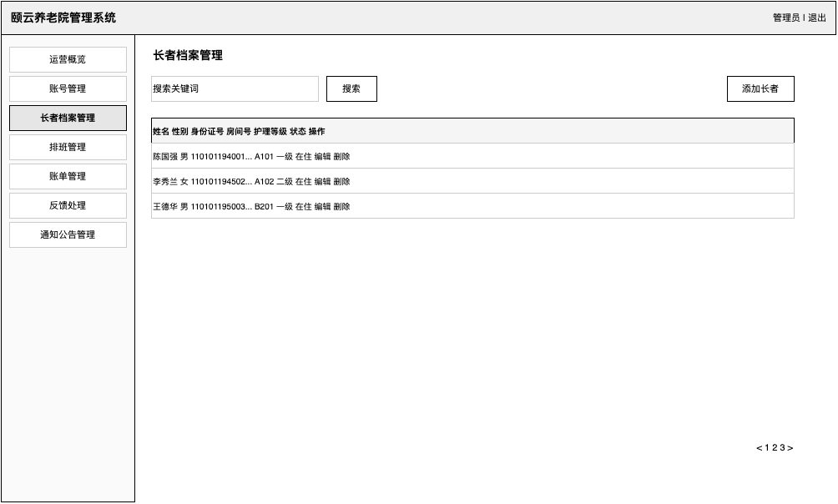This screenshot has width=838, height=504.
Task: Delete the record for 王德华
Action: click(x=343, y=206)
